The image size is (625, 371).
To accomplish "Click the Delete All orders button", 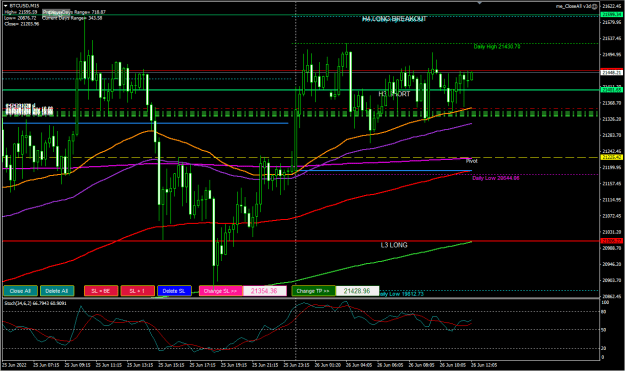I will pos(57,291).
